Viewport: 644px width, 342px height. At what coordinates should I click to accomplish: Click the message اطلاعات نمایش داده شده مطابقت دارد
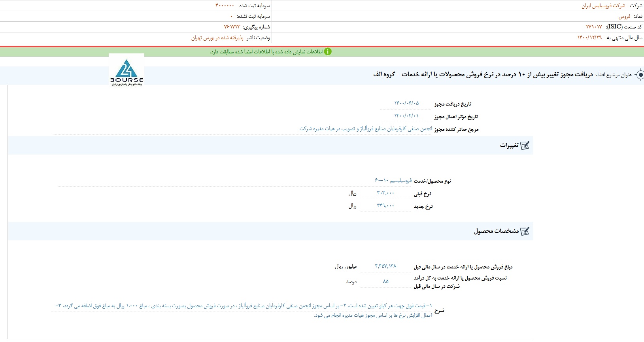266,52
